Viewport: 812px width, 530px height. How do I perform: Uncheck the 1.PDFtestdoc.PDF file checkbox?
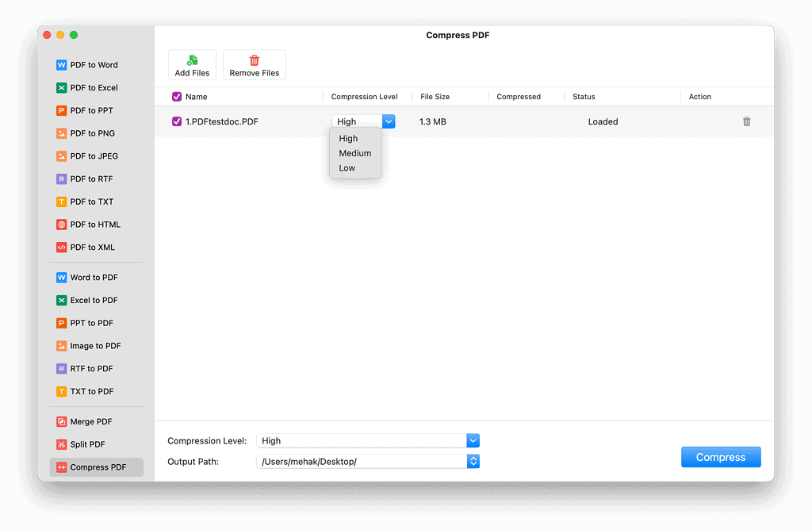coord(177,121)
